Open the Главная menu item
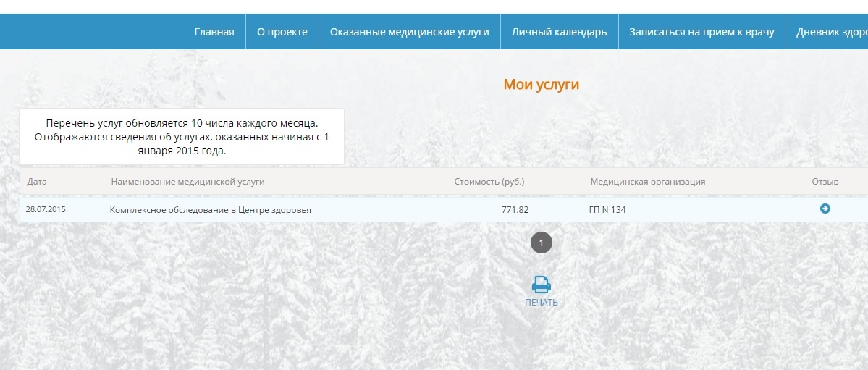 click(214, 32)
